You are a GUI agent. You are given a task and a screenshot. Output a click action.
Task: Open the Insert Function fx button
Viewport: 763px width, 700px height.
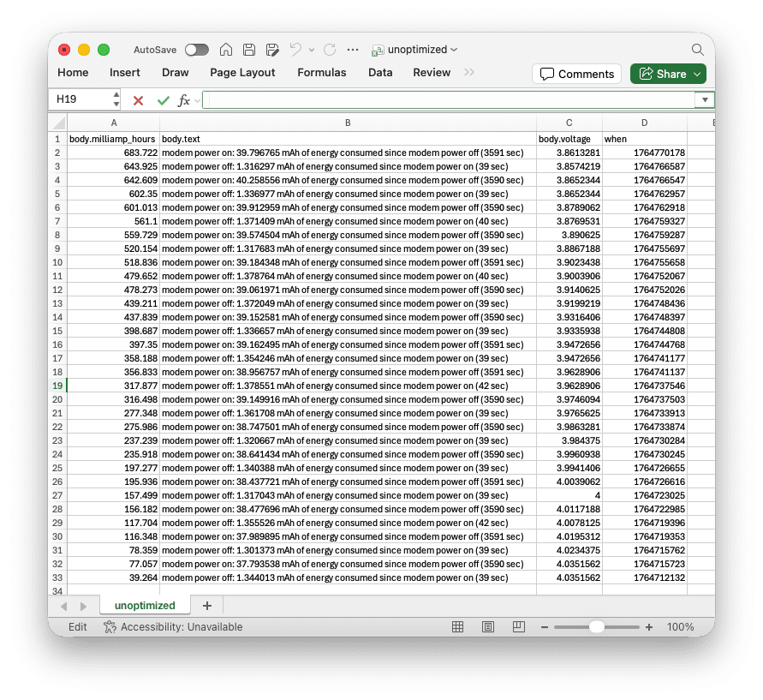pos(183,100)
